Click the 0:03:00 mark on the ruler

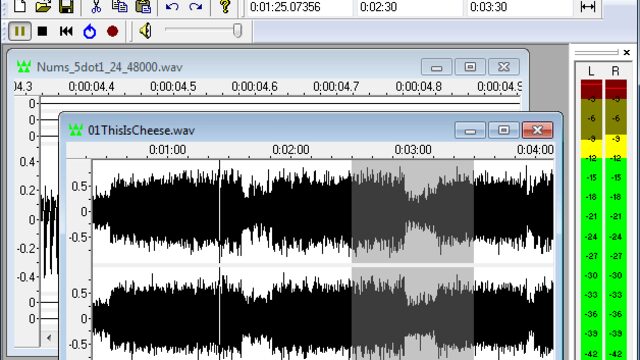[413, 150]
